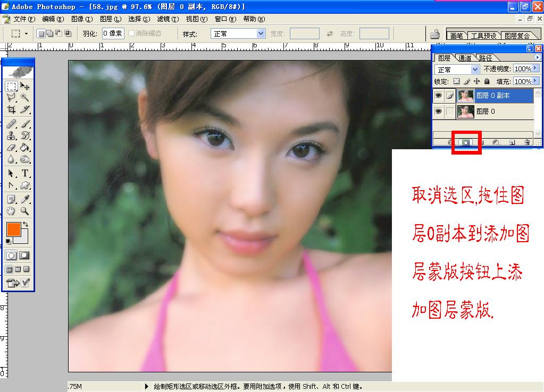Screen dimensions: 544x392
Task: Select the Clone Stamp tool
Action: [12, 135]
